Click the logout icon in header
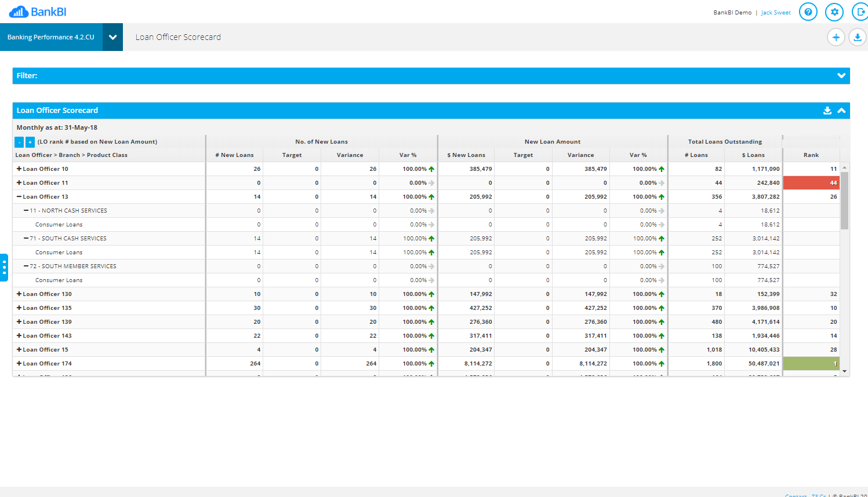The width and height of the screenshot is (868, 497). [x=860, y=12]
